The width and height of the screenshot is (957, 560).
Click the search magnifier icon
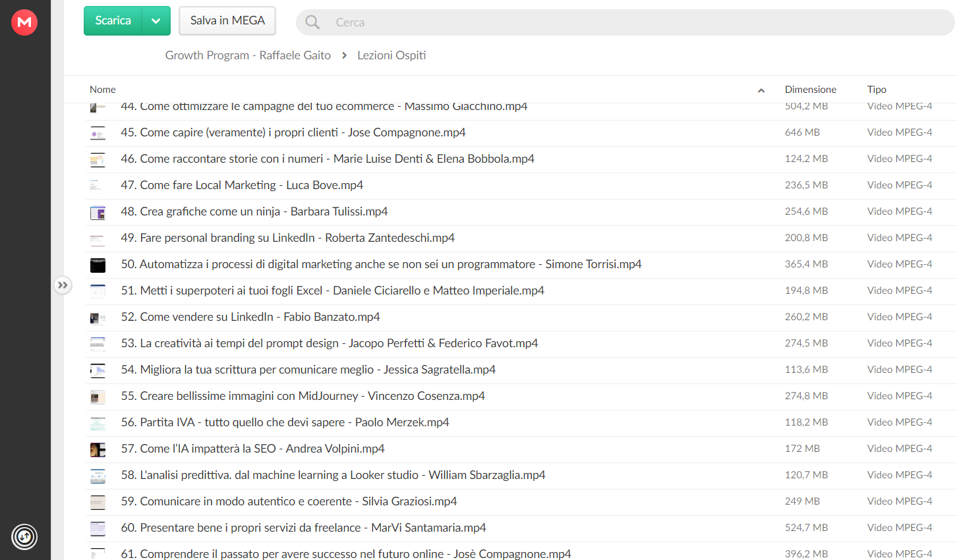312,22
